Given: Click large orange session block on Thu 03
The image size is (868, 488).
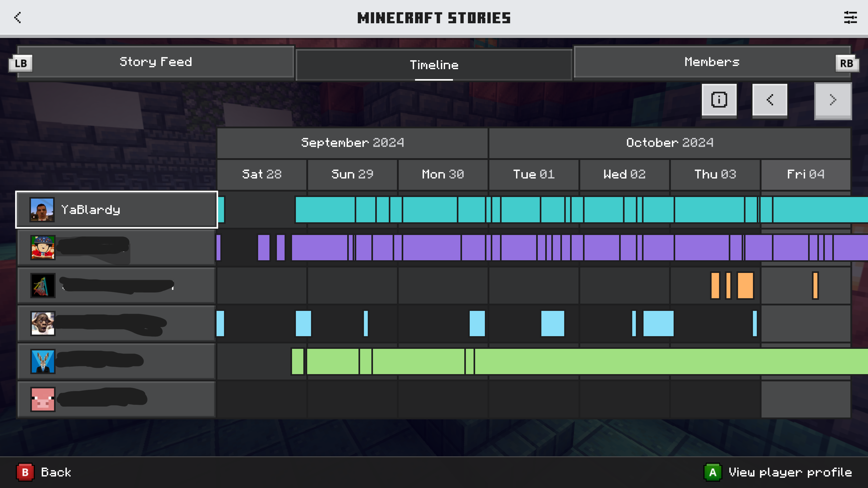Looking at the screenshot, I should [x=745, y=286].
